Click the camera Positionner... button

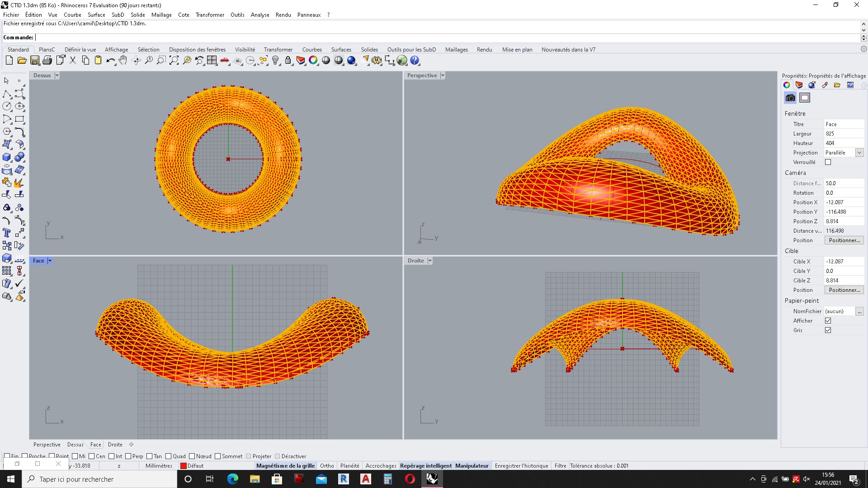tap(844, 240)
